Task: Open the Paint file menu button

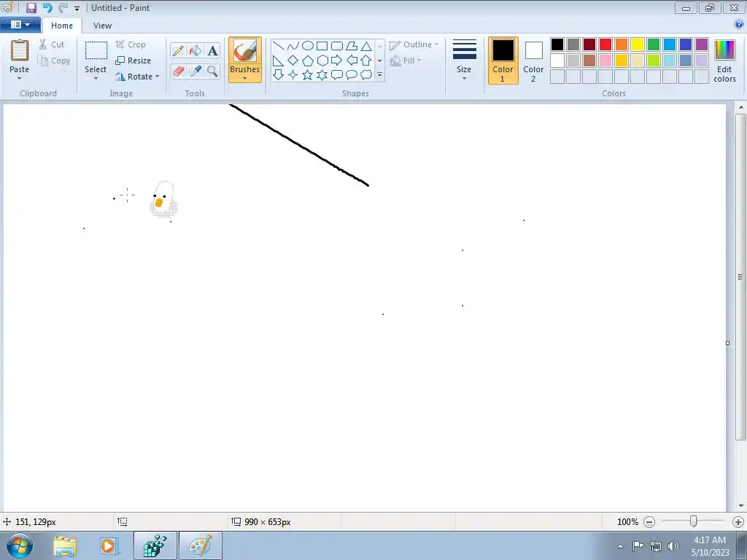Action: [20, 25]
